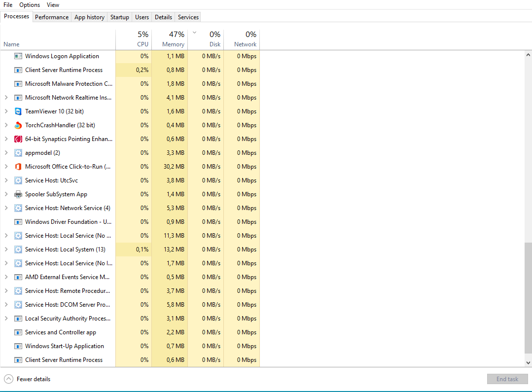Select the 0,1% CPU value

click(x=142, y=249)
